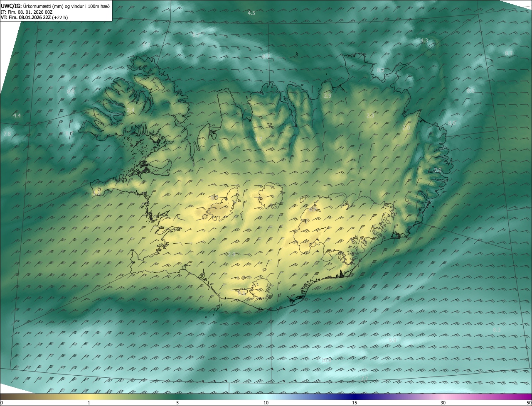Click the 9.9 value label
Viewport: 532px width, 406px height.
[x=392, y=340]
